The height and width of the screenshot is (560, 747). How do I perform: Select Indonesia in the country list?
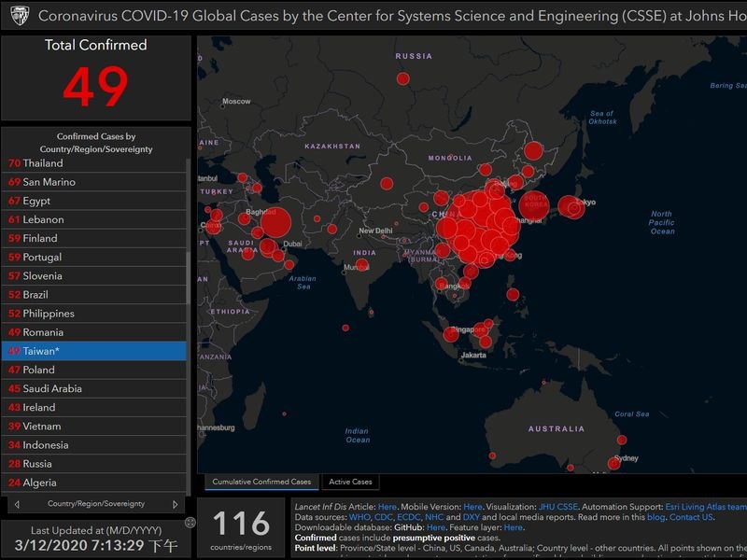click(94, 445)
